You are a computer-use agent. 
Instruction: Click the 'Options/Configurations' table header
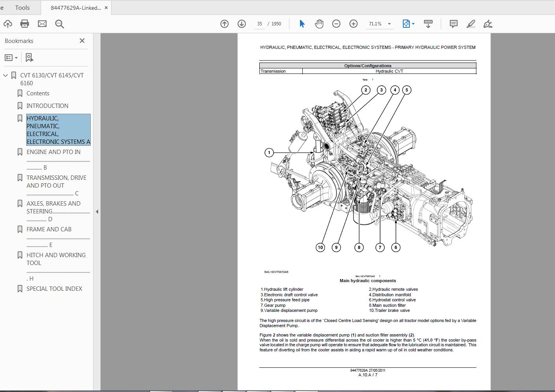pyautogui.click(x=368, y=66)
